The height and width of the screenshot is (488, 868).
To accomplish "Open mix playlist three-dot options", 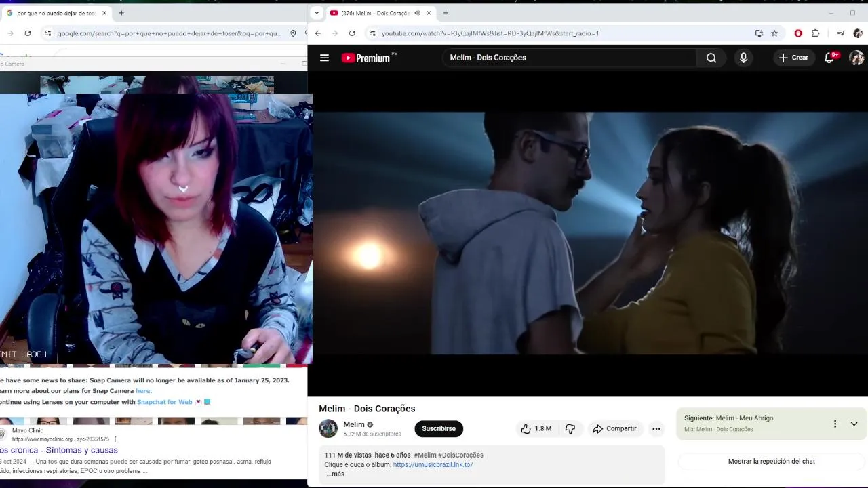I will pyautogui.click(x=835, y=424).
